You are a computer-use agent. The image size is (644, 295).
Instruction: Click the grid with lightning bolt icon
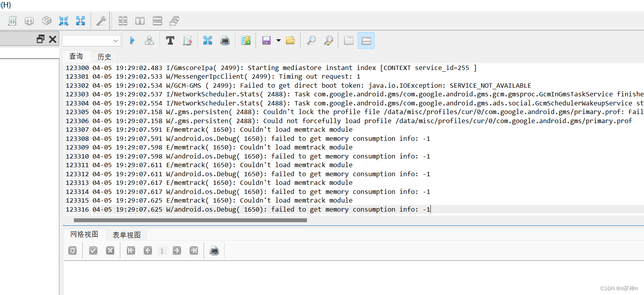point(246,41)
